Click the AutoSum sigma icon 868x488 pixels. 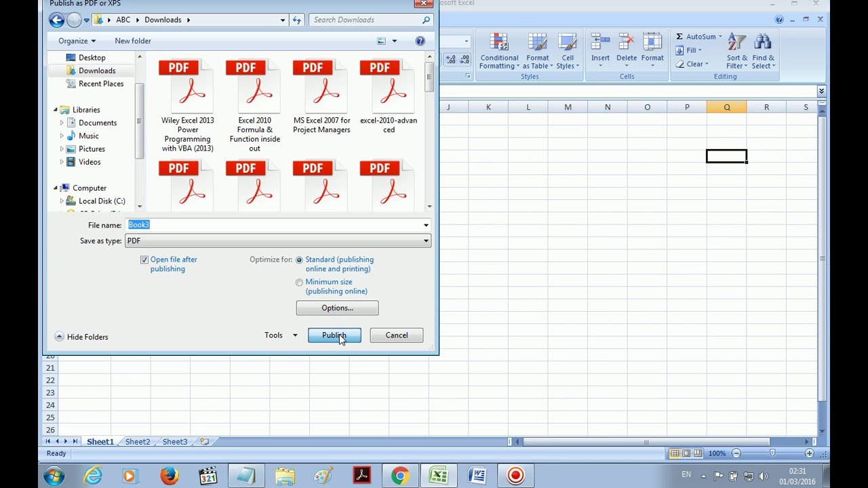[x=679, y=37]
